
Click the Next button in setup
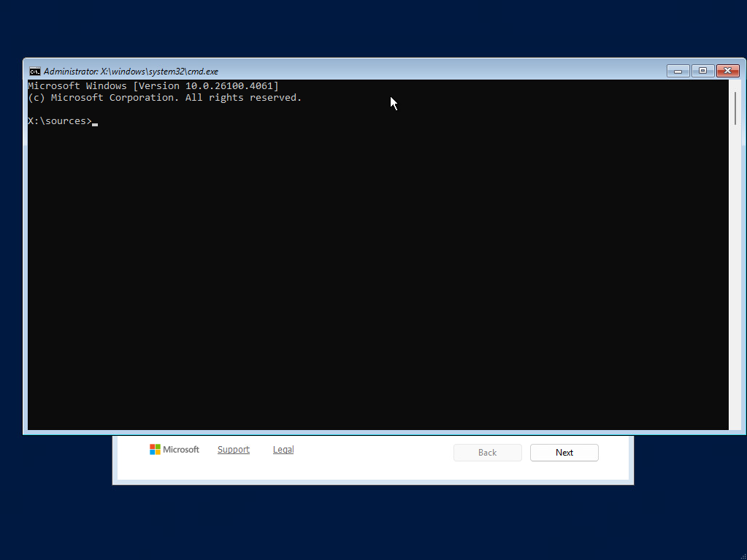564,453
